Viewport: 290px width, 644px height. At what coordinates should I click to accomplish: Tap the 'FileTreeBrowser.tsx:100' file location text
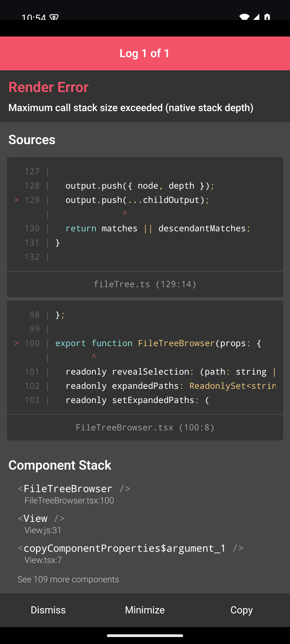69,501
